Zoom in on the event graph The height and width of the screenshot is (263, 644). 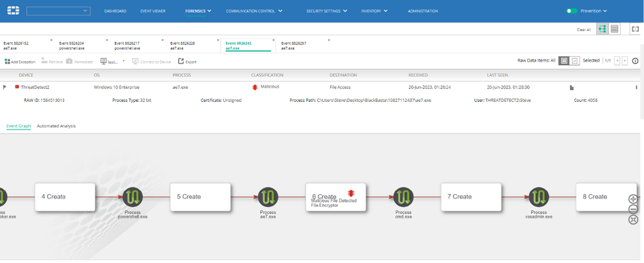[x=633, y=199]
